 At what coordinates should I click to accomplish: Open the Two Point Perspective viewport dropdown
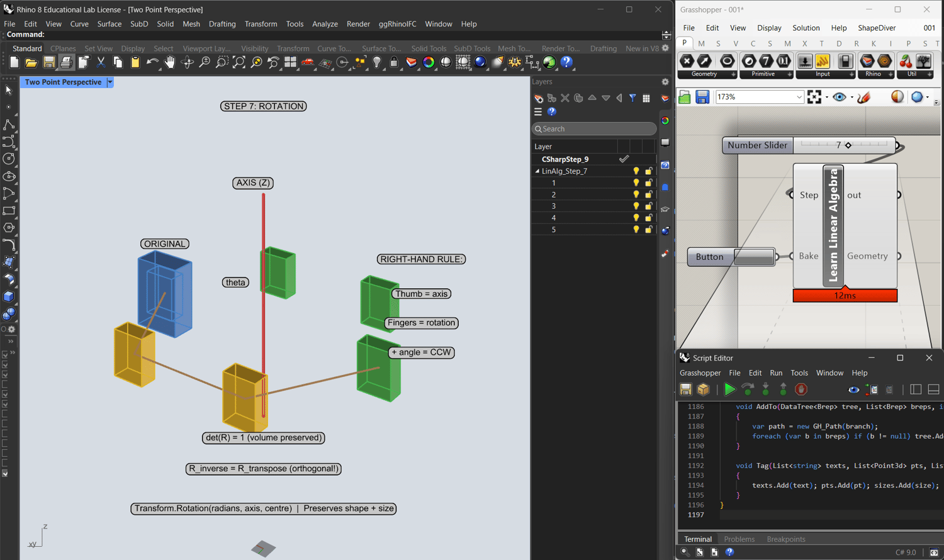coord(110,82)
